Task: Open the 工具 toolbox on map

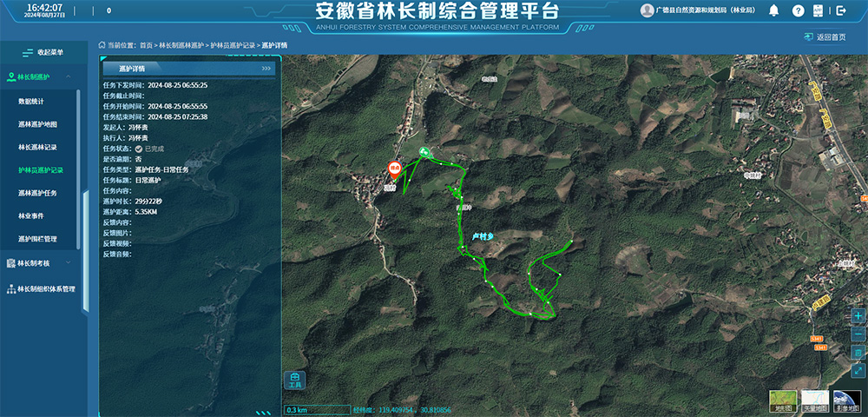Action: (294, 380)
